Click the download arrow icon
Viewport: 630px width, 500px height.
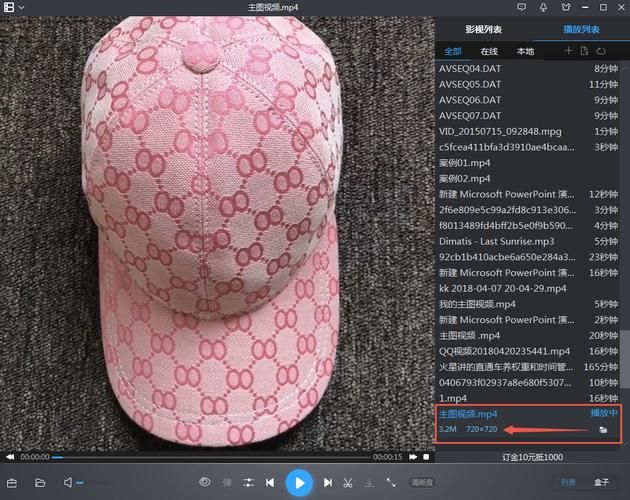coord(369,482)
